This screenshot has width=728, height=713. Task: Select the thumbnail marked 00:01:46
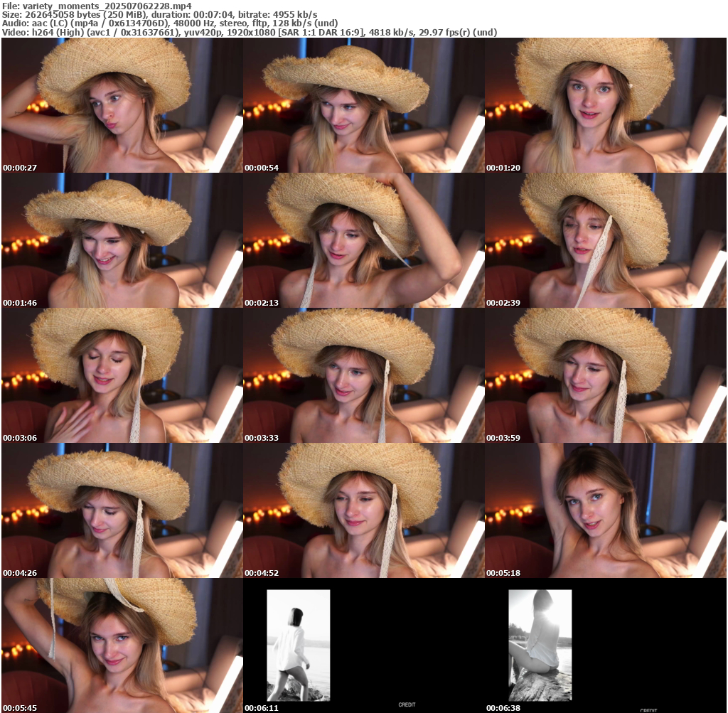tap(122, 240)
